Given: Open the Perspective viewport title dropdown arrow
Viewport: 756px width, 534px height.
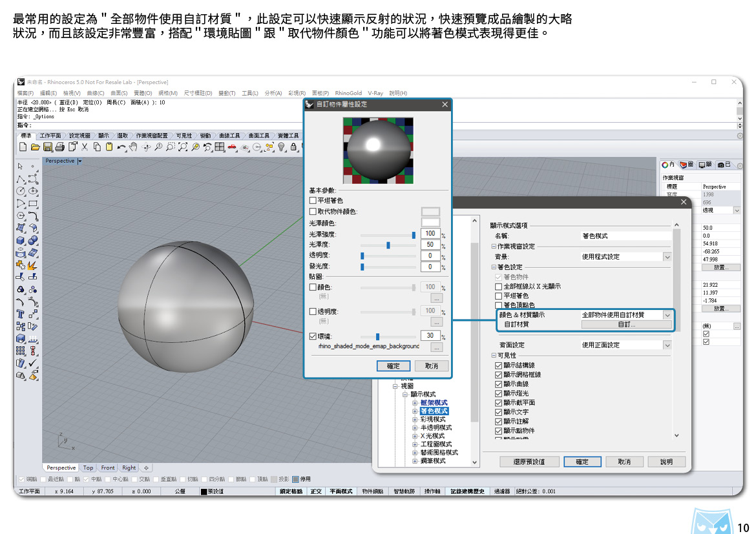Looking at the screenshot, I should click(x=79, y=161).
